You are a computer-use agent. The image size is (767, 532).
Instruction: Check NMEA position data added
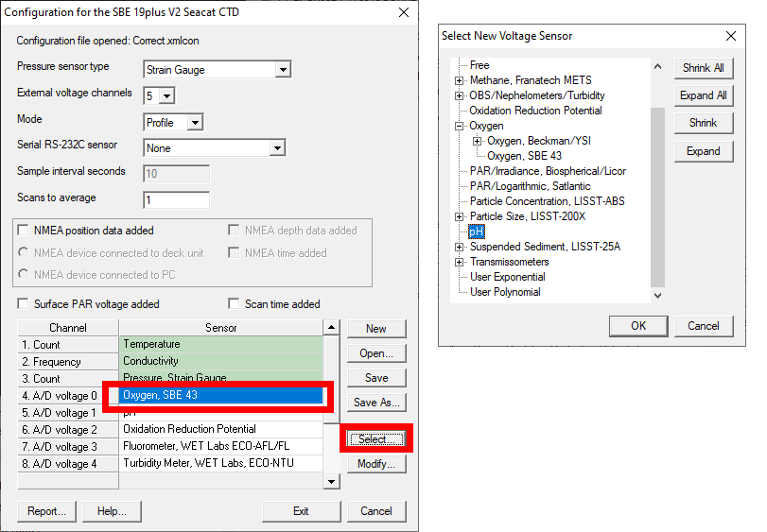pos(24,231)
